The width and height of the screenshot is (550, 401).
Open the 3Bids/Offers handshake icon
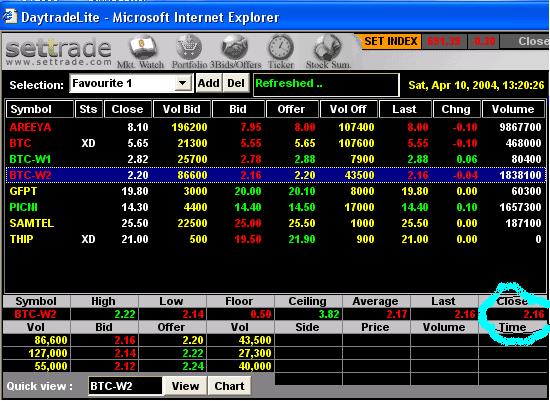tap(235, 52)
